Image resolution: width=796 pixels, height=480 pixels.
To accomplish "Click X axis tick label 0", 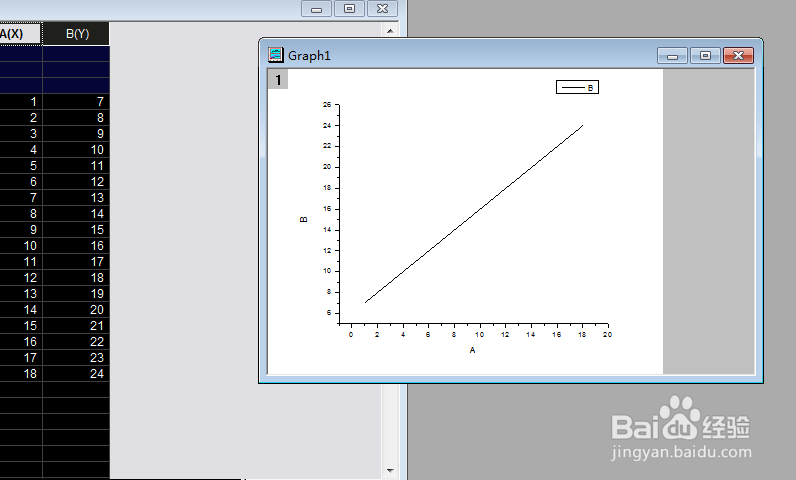I will [351, 334].
